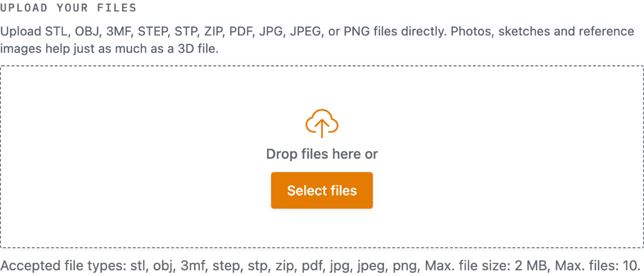Click the orange cloud upload icon
This screenshot has height=276, width=644.
click(x=322, y=123)
